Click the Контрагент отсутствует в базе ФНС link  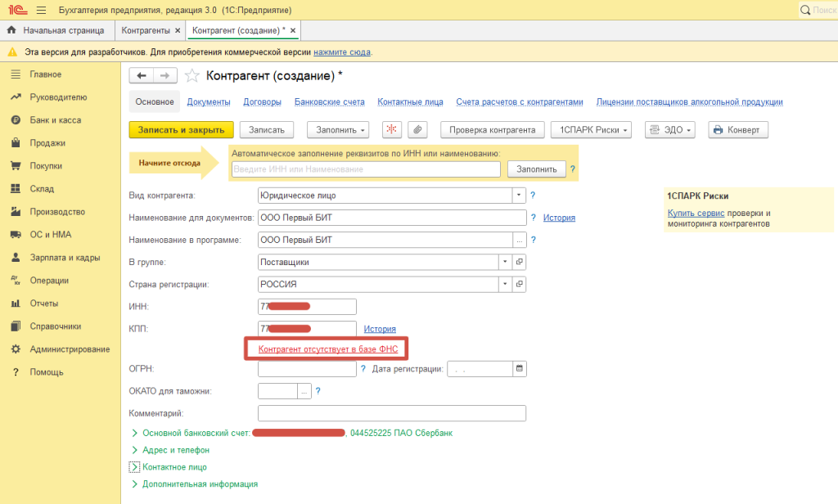point(327,349)
